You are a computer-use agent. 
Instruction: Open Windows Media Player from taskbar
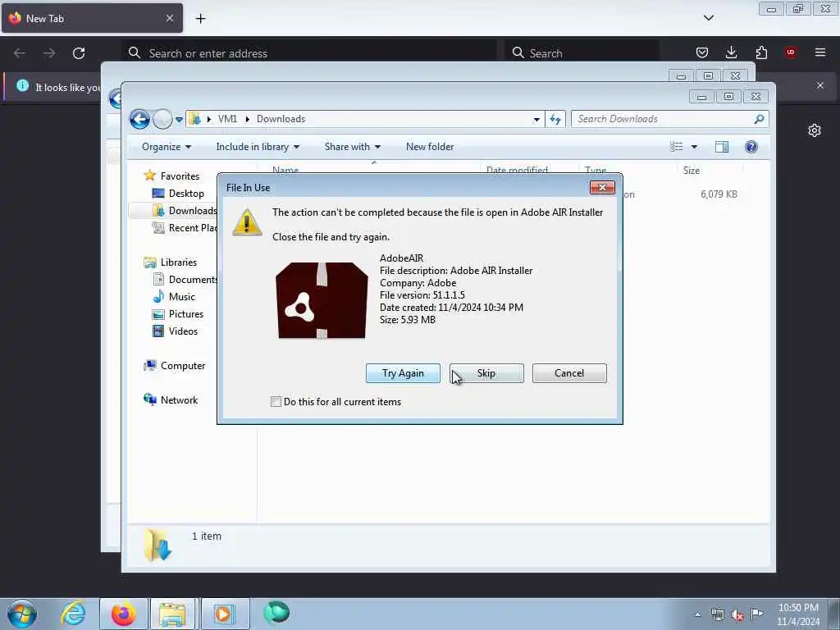tap(225, 614)
